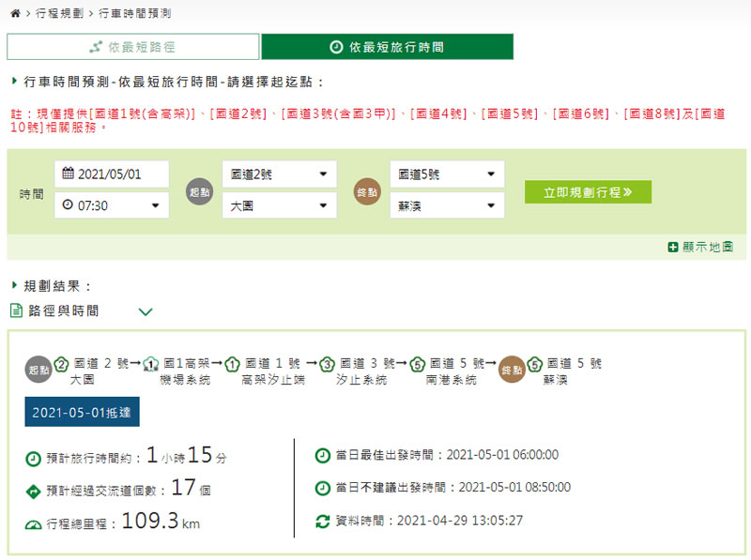Click the 1 小時 15 分 travel time value
751x560 pixels.
pyautogui.click(x=187, y=455)
